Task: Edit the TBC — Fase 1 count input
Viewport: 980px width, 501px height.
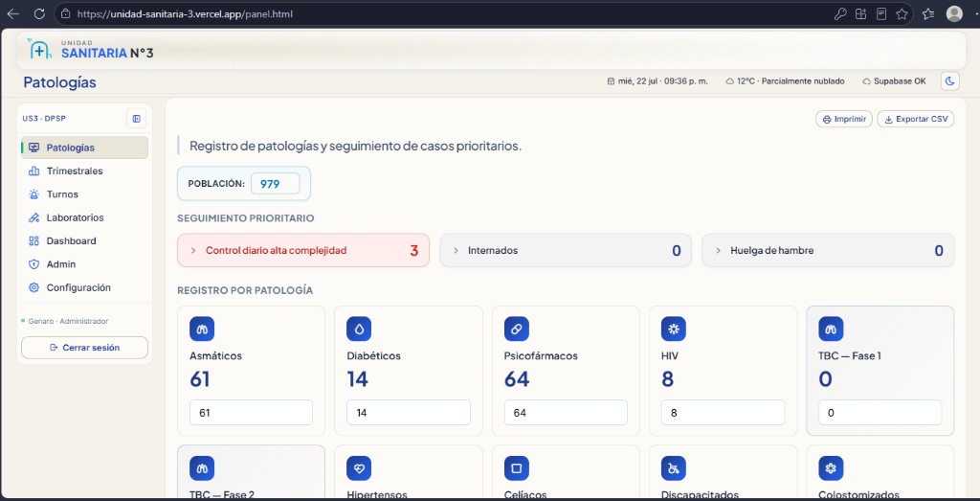Action: 880,413
